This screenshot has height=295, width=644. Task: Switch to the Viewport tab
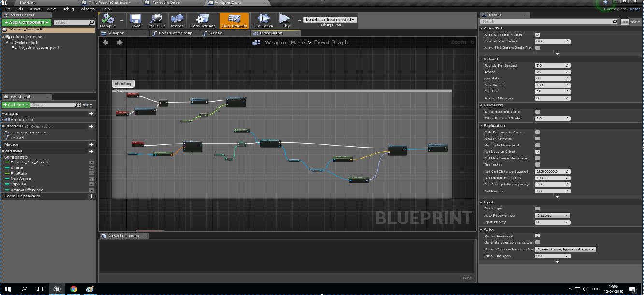tap(116, 33)
